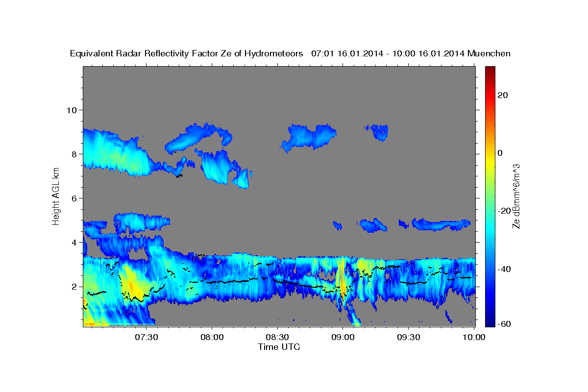Click the colorbar label '20'
588x392 pixels.
502,95
